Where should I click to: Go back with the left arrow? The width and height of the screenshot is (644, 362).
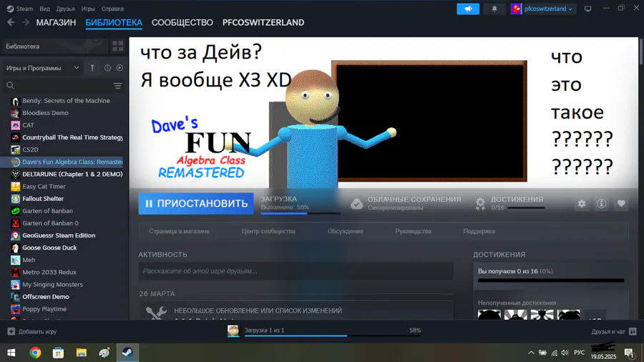11,23
